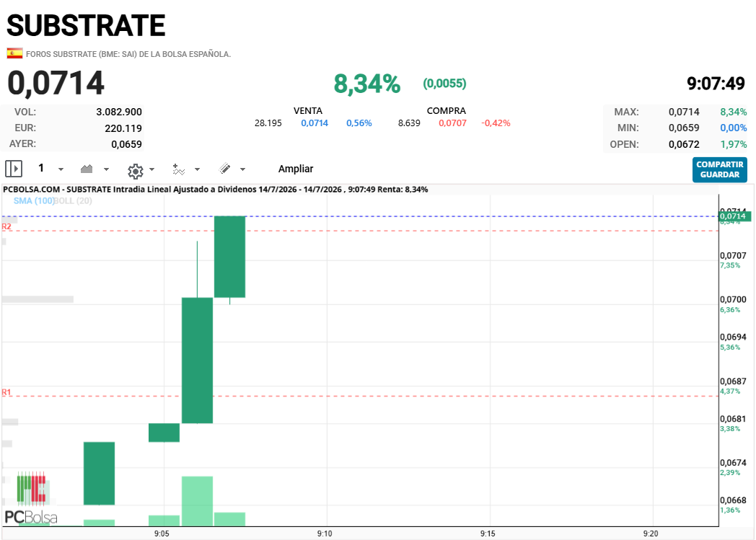This screenshot has width=756, height=540.
Task: Open the side panel toggle icon
Action: pos(14,169)
